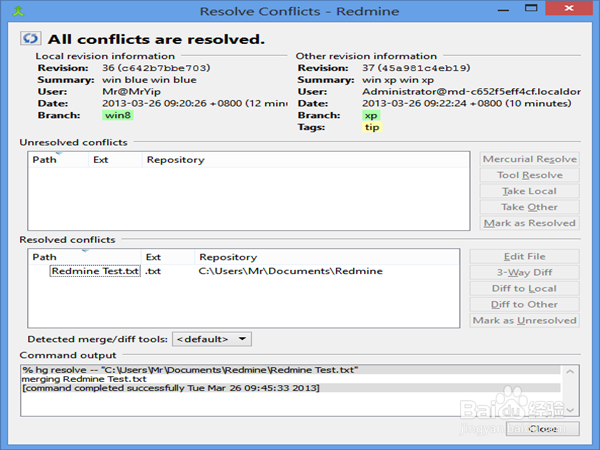Image resolution: width=600 pixels, height=450 pixels.
Task: Click the Tool Resolve button
Action: tap(530, 175)
